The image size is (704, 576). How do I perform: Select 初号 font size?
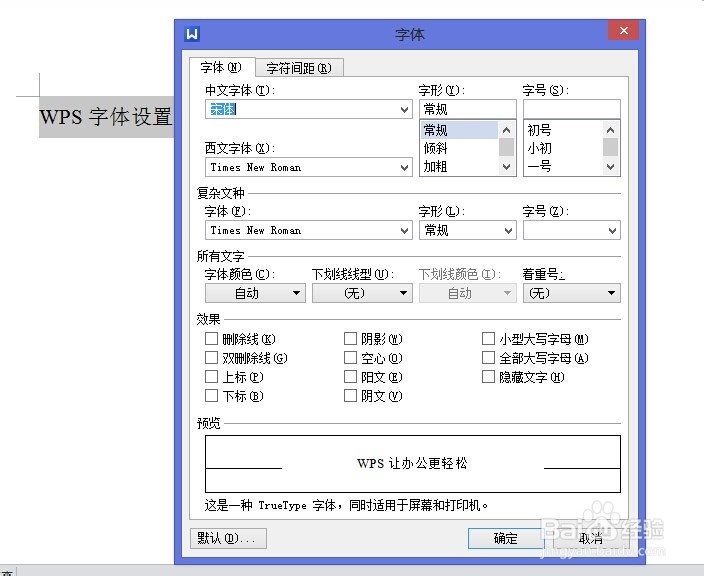(x=563, y=130)
